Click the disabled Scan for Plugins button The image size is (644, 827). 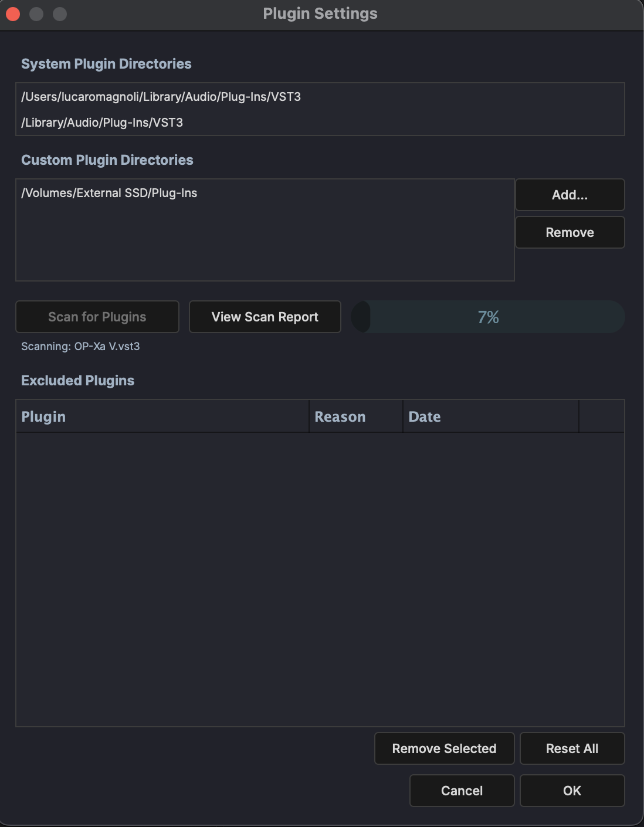coord(97,317)
